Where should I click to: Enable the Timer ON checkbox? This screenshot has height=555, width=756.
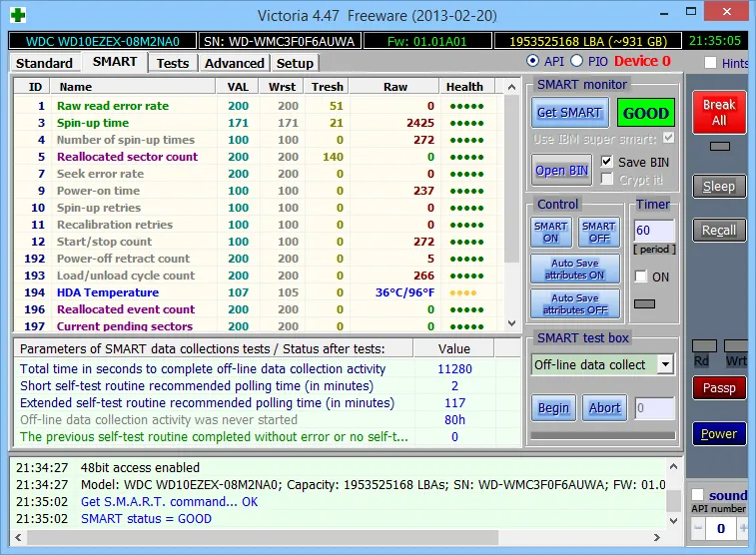(x=641, y=277)
